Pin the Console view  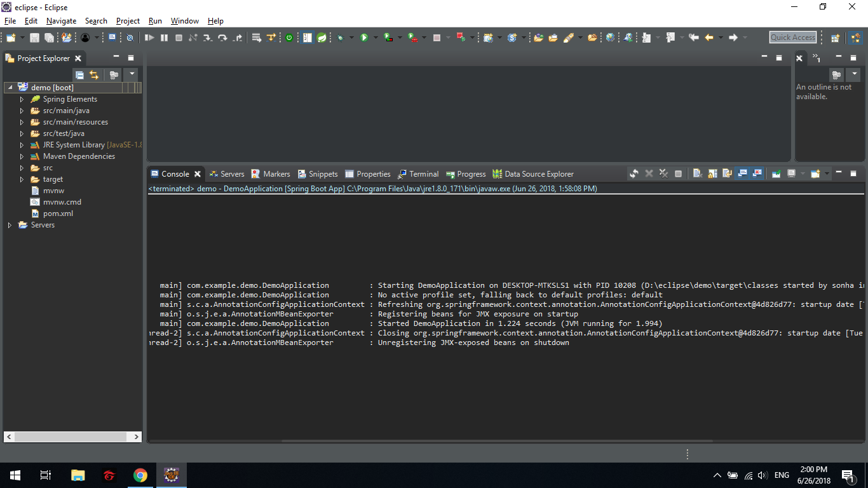(776, 173)
